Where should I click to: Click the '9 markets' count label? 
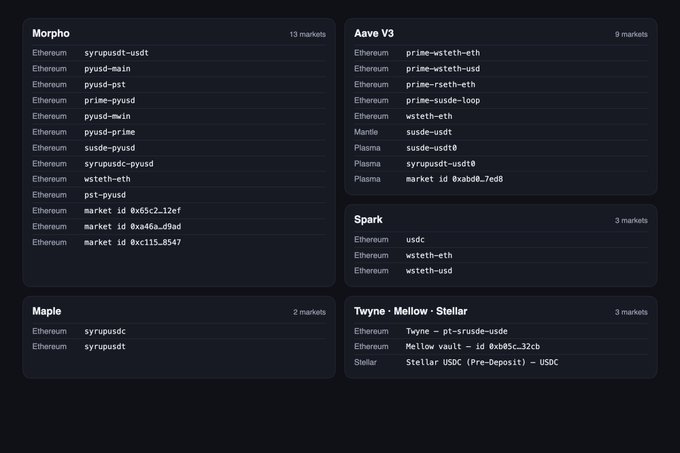click(631, 34)
